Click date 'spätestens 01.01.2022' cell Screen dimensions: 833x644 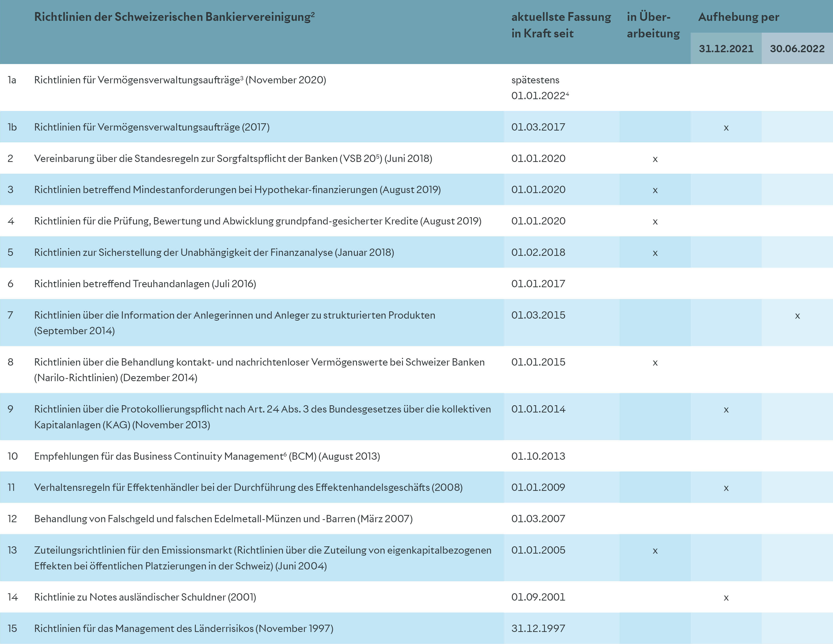540,88
